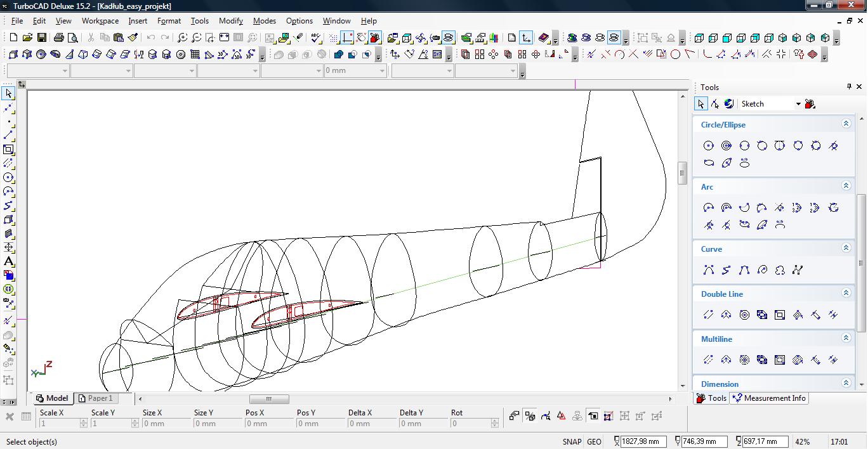Choose the first arc tool in Arc section

click(709, 207)
